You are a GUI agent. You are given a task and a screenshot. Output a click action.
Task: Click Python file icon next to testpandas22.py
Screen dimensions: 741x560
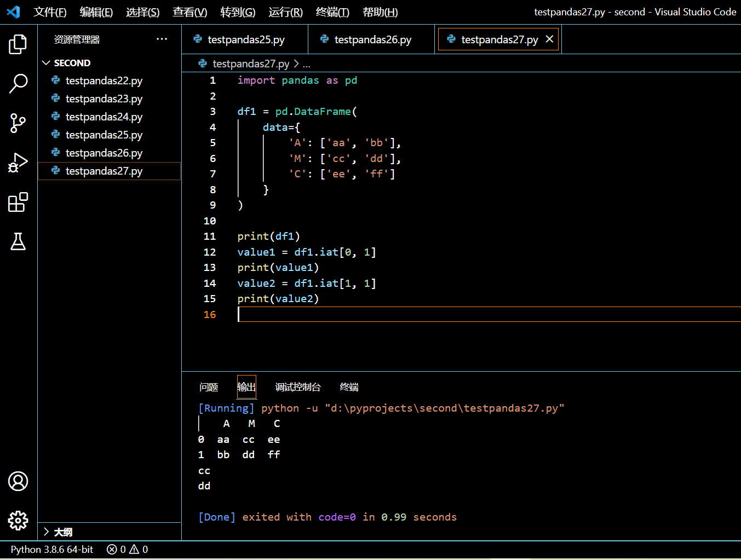(55, 80)
